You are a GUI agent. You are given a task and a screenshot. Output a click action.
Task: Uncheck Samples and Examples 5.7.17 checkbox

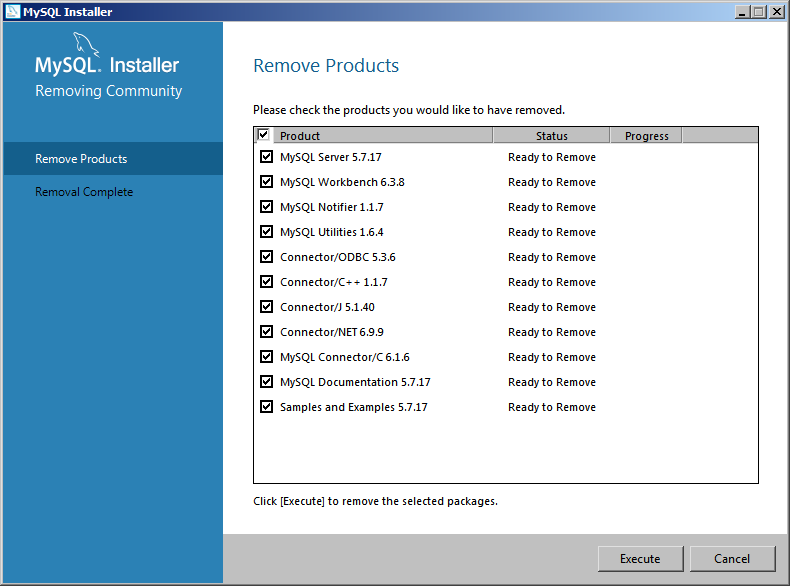coord(267,407)
